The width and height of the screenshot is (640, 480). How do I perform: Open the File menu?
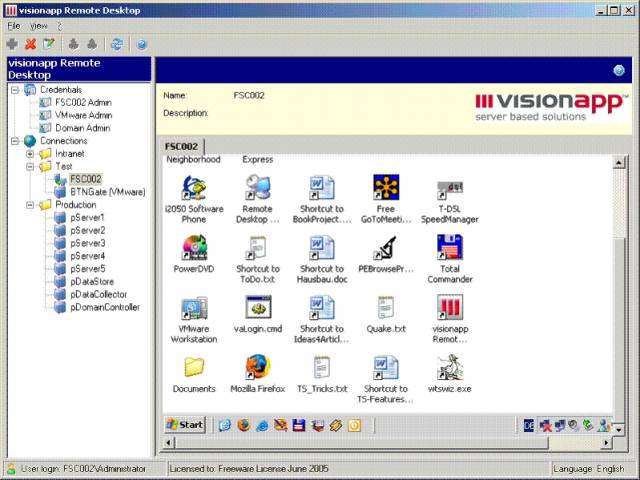(x=13, y=26)
